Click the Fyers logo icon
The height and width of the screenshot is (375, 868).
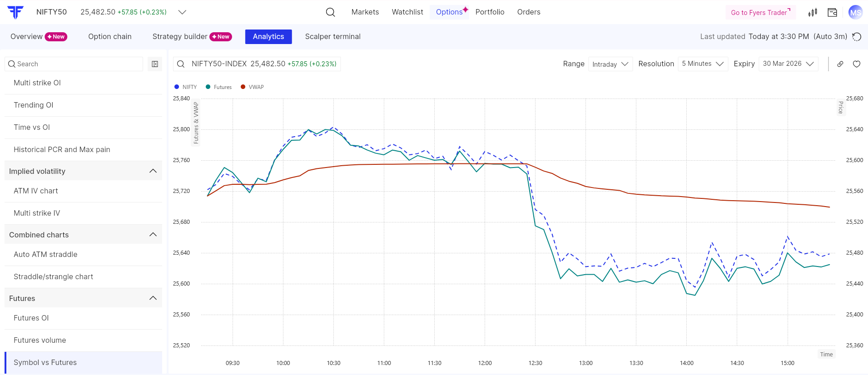(x=15, y=12)
